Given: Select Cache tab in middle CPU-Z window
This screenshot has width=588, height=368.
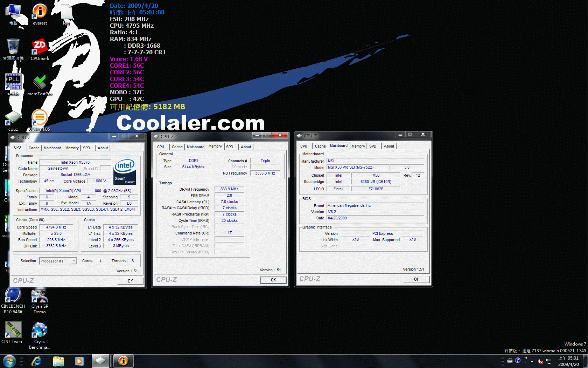Looking at the screenshot, I should [177, 147].
